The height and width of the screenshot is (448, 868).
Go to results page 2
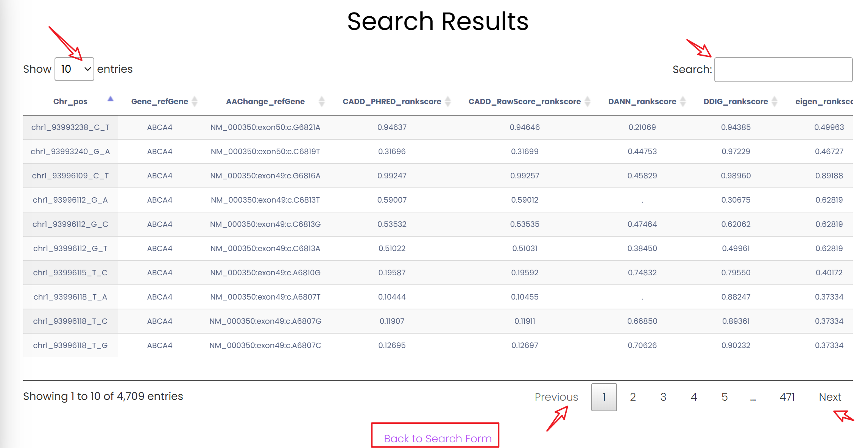(x=633, y=397)
